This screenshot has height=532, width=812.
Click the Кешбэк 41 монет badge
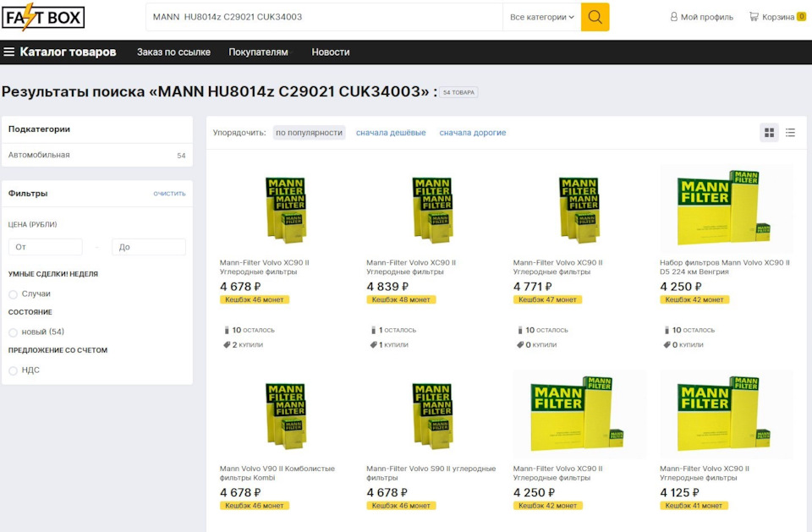(694, 506)
